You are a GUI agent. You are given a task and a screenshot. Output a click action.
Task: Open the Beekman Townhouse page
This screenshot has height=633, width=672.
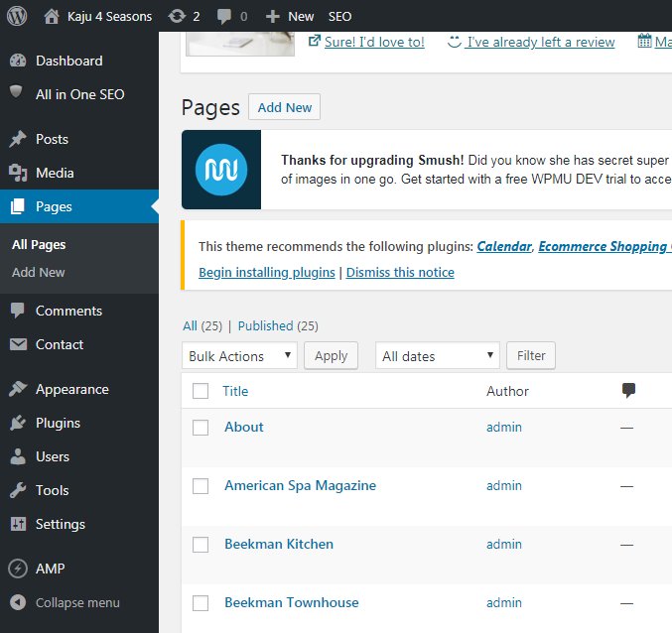(292, 603)
